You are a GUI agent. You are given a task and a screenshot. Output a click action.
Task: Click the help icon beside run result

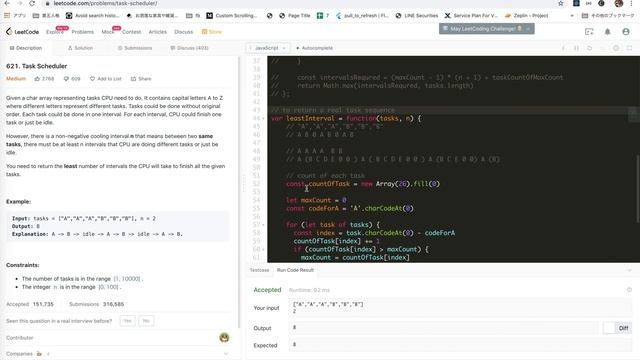[x=629, y=290]
